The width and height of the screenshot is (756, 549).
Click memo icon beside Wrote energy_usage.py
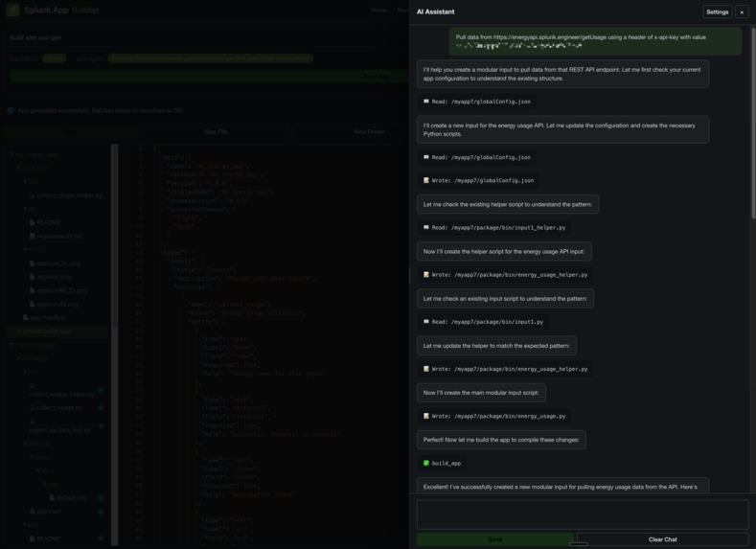click(426, 416)
